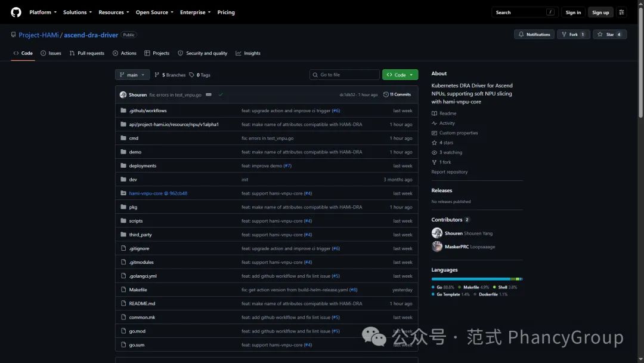
Task: Focus the Go to file field
Action: tap(344, 75)
